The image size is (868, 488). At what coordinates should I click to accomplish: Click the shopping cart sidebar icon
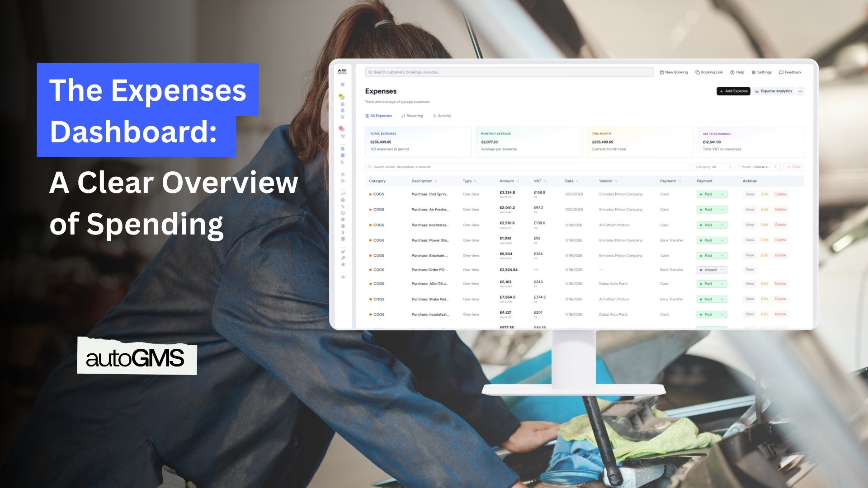pyautogui.click(x=343, y=136)
